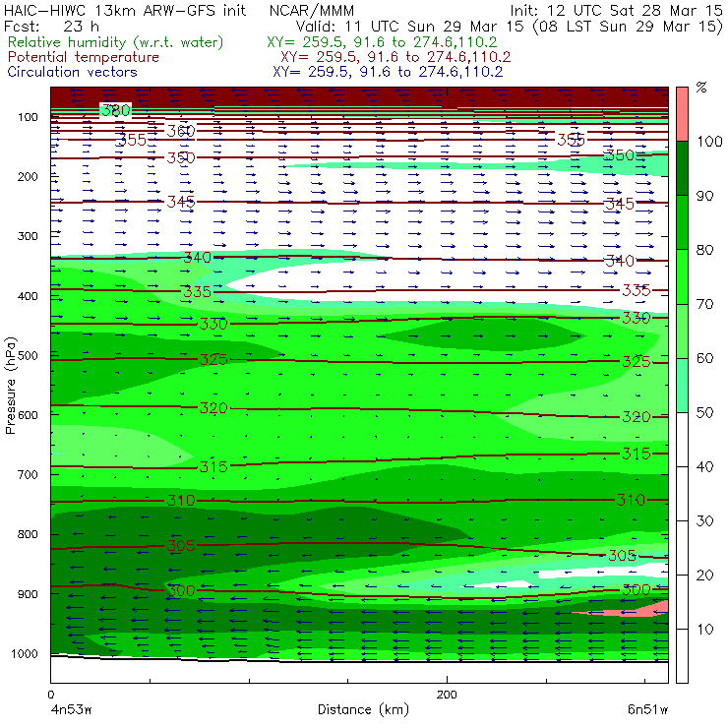Click 'Init: 12 UTC Sat 28 Mar 15' text
This screenshot has height=728, width=728.
[616, 10]
